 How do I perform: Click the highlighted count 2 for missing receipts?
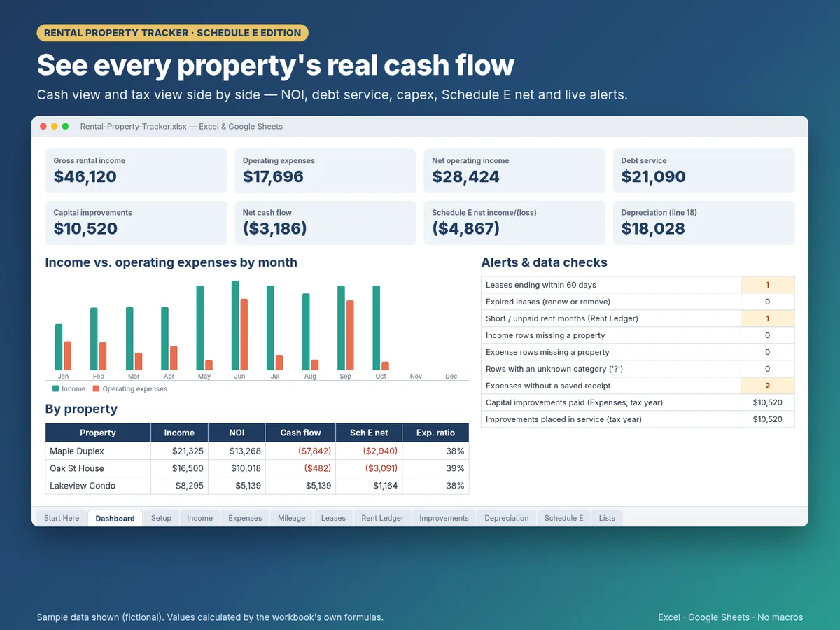point(768,386)
